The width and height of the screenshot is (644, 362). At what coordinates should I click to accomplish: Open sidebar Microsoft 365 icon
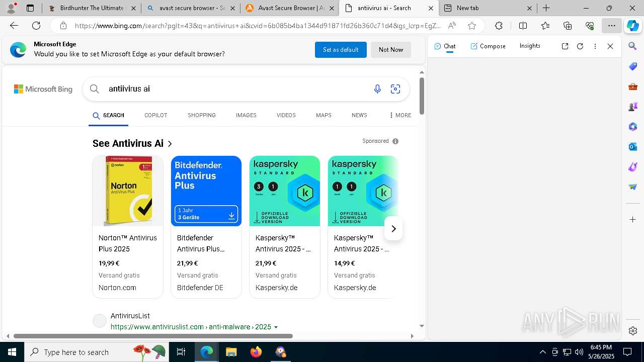click(633, 127)
